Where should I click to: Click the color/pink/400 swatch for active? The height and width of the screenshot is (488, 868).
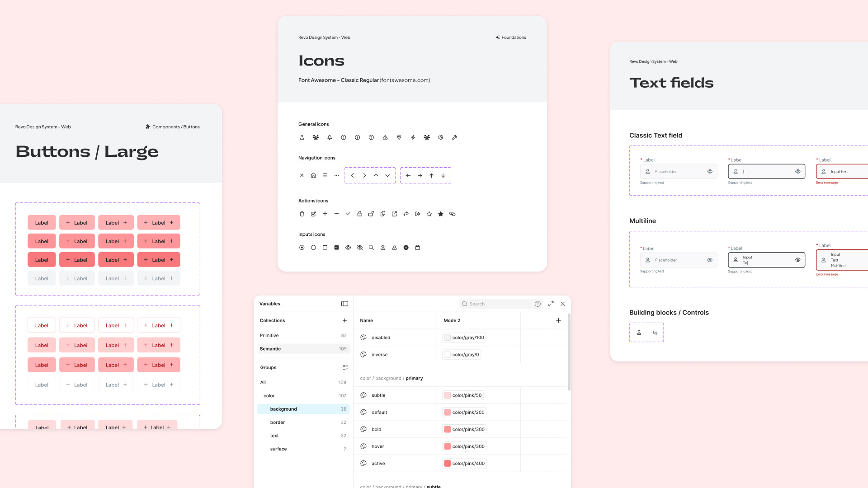[447, 463]
